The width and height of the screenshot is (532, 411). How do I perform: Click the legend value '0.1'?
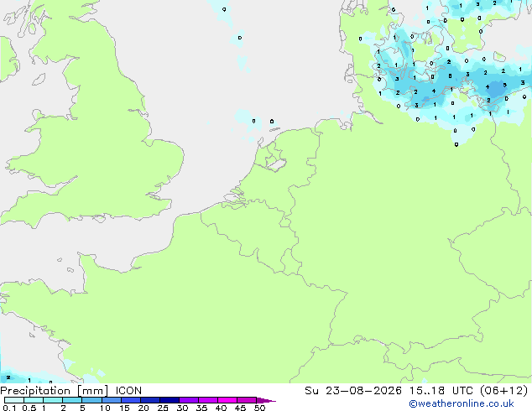tap(9, 408)
